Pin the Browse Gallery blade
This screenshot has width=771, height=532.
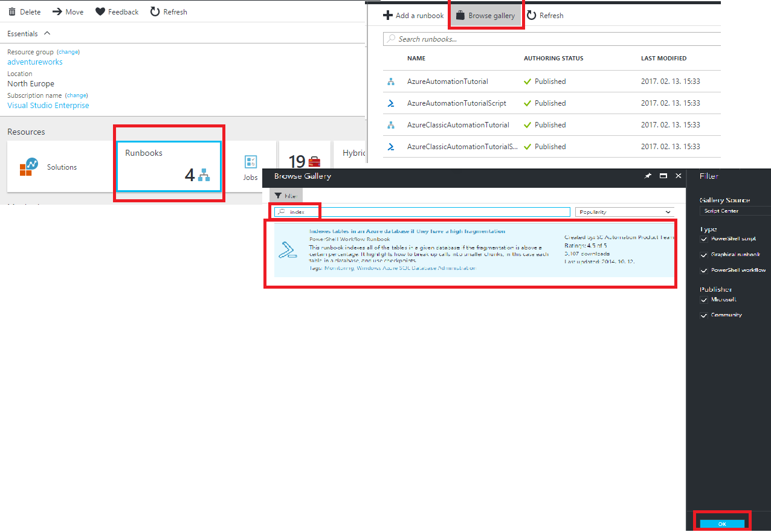pos(648,176)
